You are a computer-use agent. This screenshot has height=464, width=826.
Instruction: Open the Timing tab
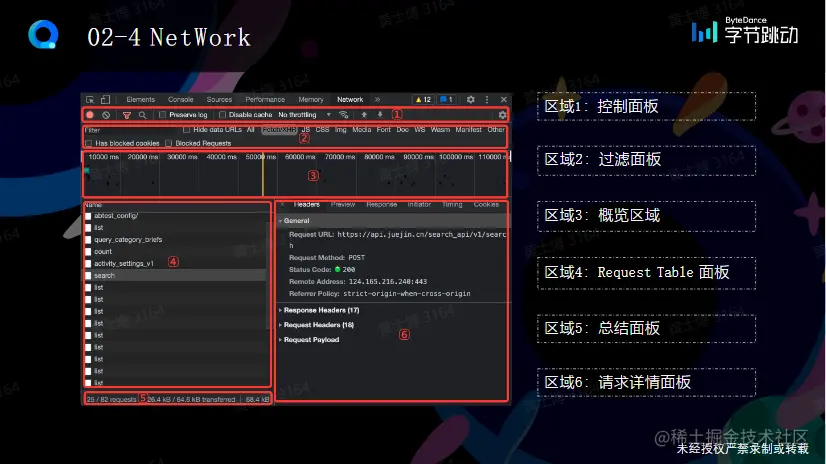452,204
